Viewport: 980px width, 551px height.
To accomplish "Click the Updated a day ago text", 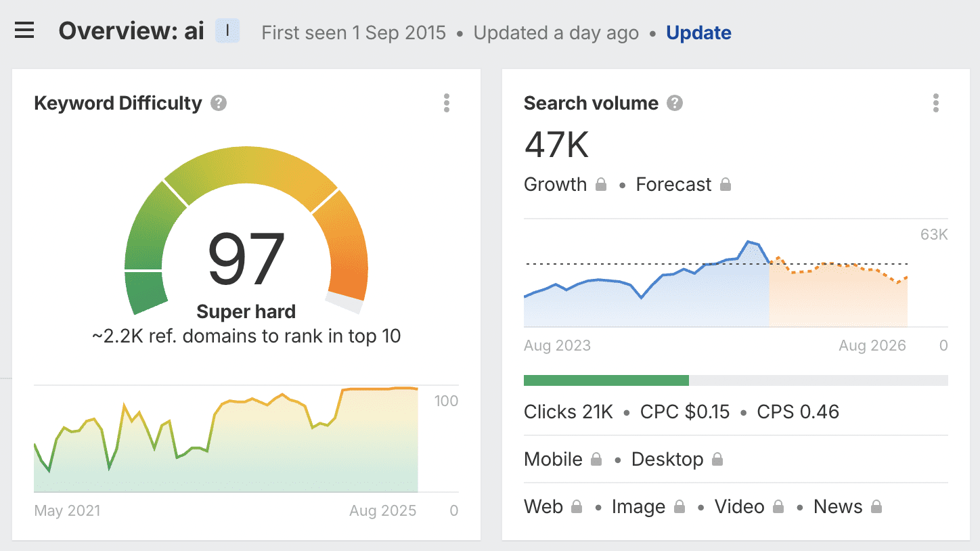I will (x=556, y=32).
